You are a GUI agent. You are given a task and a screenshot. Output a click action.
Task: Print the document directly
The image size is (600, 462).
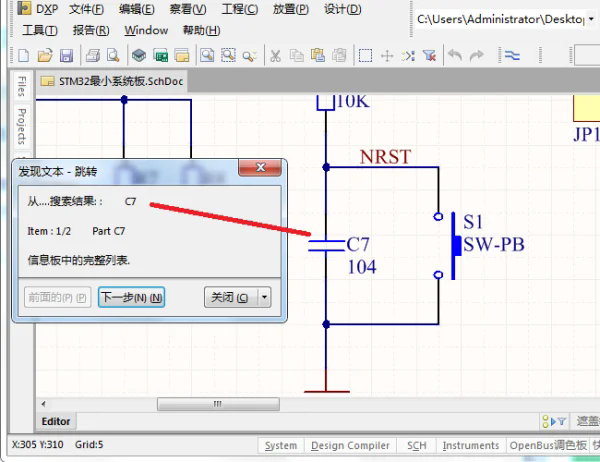[x=93, y=56]
